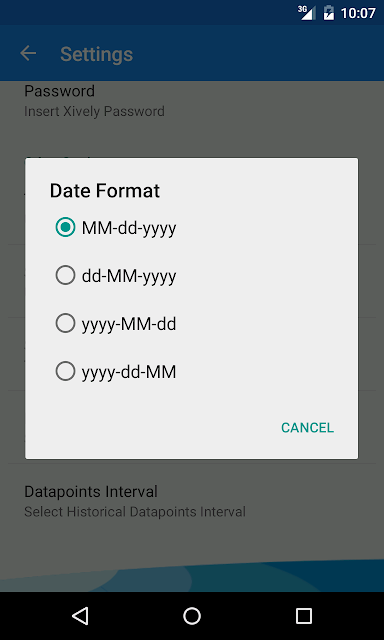Tap the Android back navigation triangle
This screenshot has width=384, height=640.
click(80, 616)
